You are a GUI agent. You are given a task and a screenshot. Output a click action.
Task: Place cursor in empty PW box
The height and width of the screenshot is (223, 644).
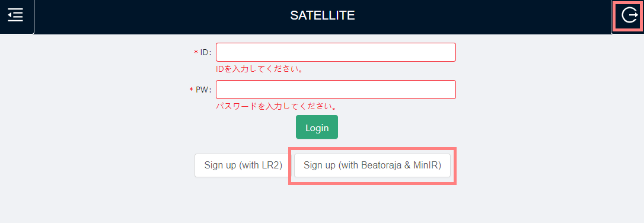coord(336,90)
